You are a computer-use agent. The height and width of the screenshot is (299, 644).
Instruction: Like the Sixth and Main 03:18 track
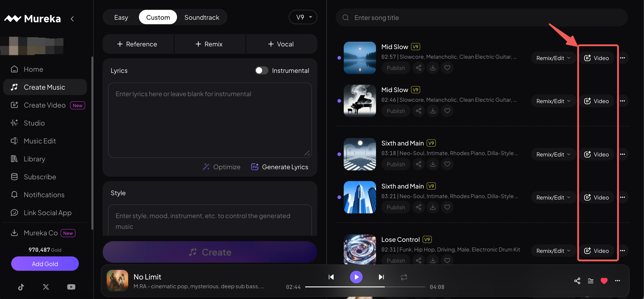click(447, 164)
